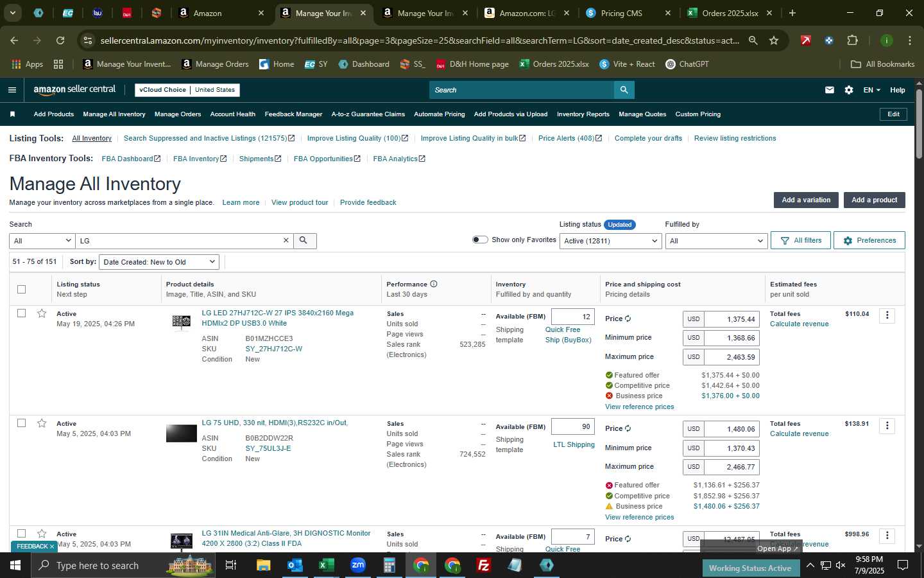The width and height of the screenshot is (924, 578).
Task: Open Account Health nav item
Action: pyautogui.click(x=232, y=114)
